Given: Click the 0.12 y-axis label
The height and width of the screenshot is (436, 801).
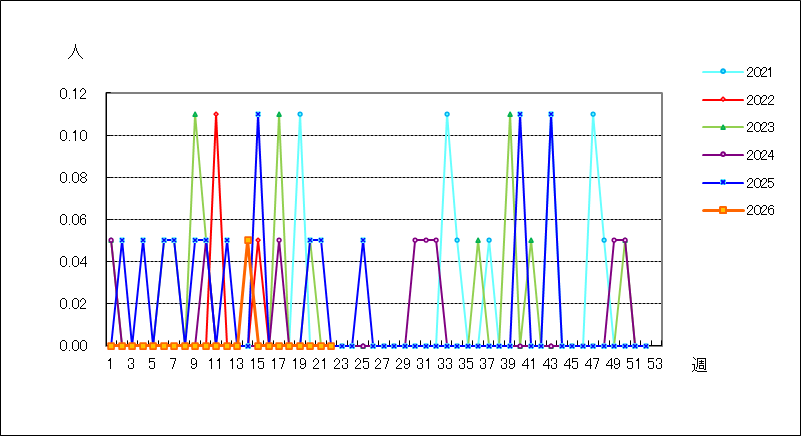Looking at the screenshot, I should [x=73, y=94].
